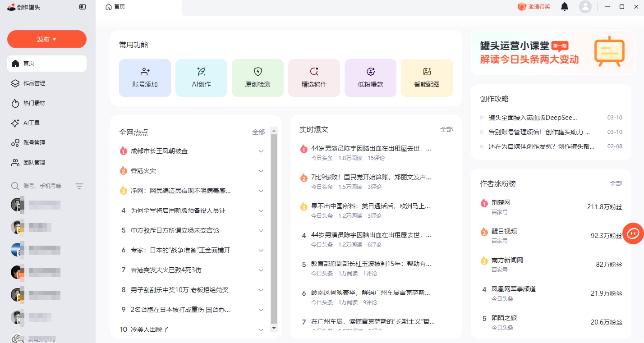The image size is (644, 343).
Task: Click the 账号、手机号等 search field
Action: [42, 186]
